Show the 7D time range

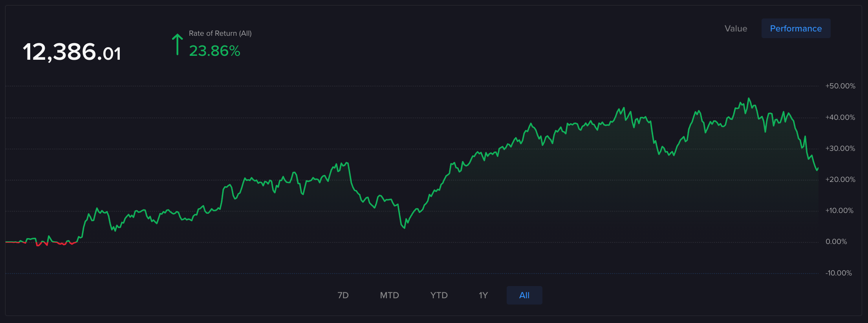343,295
